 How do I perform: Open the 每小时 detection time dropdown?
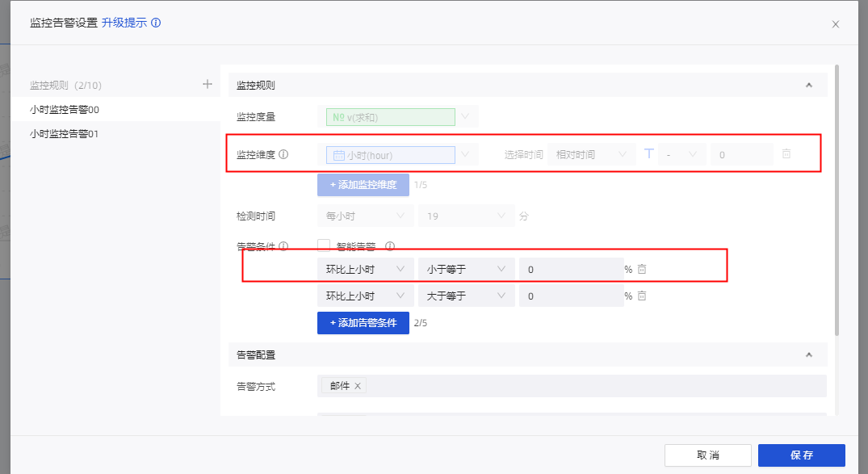coord(364,216)
